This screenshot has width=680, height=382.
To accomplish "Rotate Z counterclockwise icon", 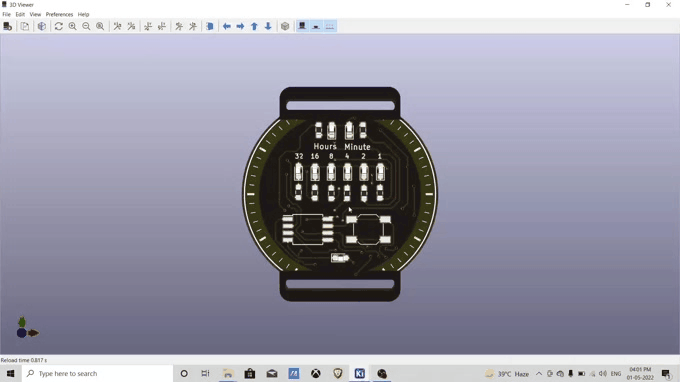I will click(193, 26).
